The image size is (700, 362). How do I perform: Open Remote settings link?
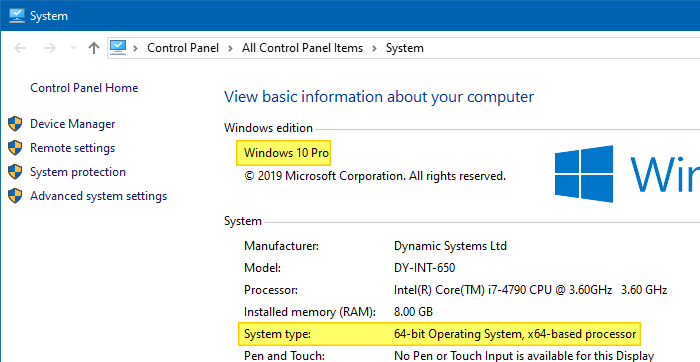tap(72, 148)
